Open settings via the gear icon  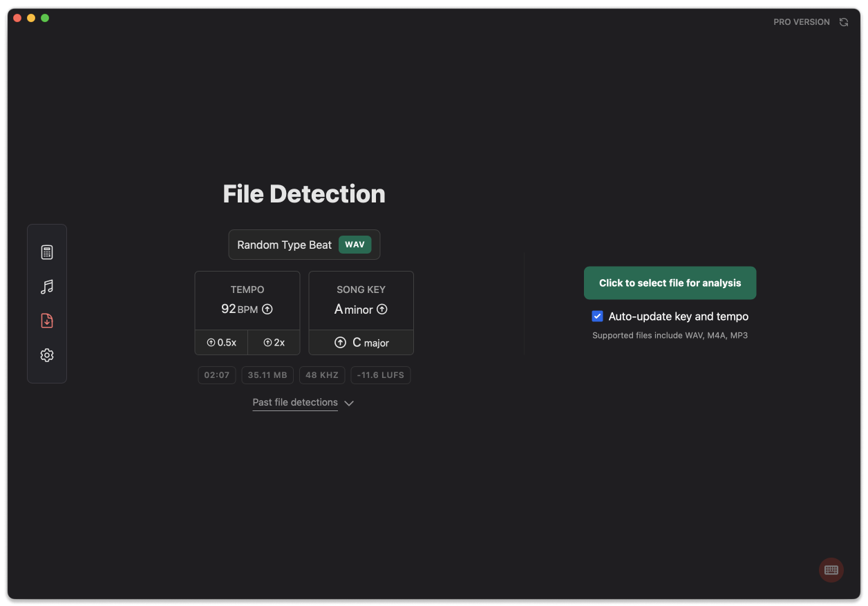(x=47, y=355)
